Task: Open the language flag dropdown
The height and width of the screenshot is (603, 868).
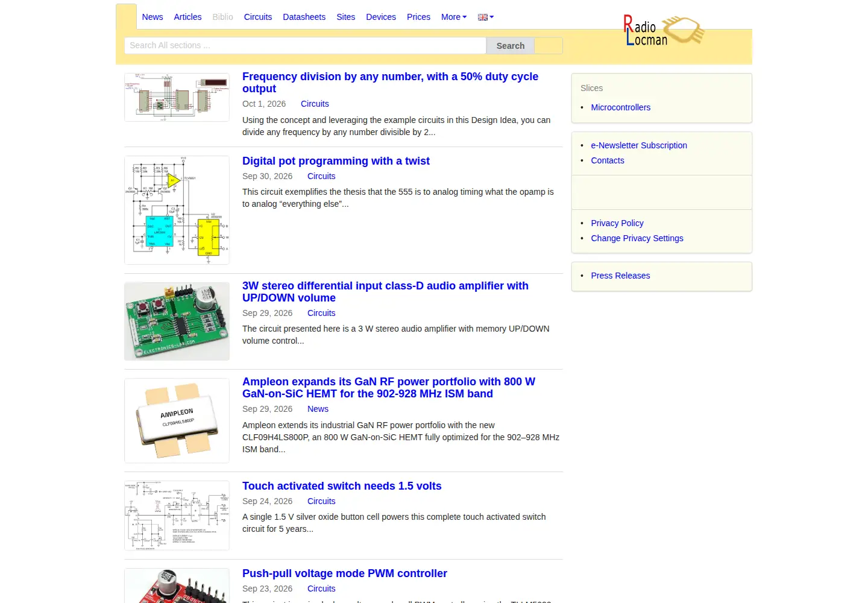Action: (x=486, y=17)
